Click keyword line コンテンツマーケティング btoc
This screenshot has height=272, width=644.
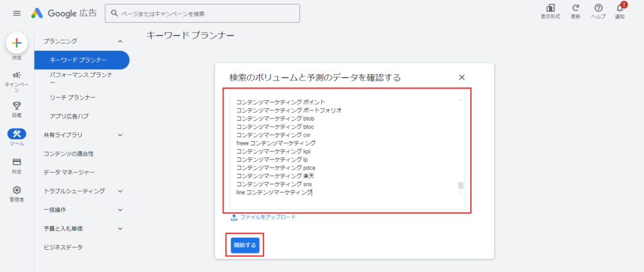[275, 127]
